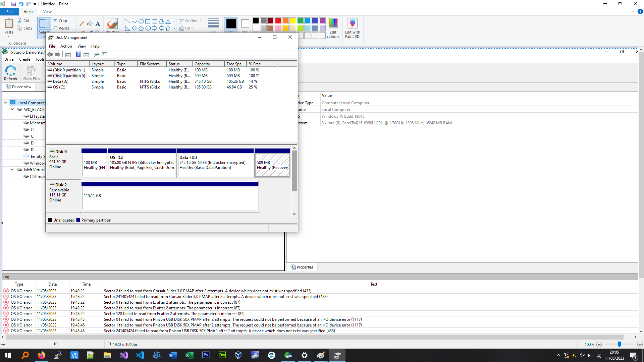Click the Back arrow in Disk Management toolbar

point(50,54)
